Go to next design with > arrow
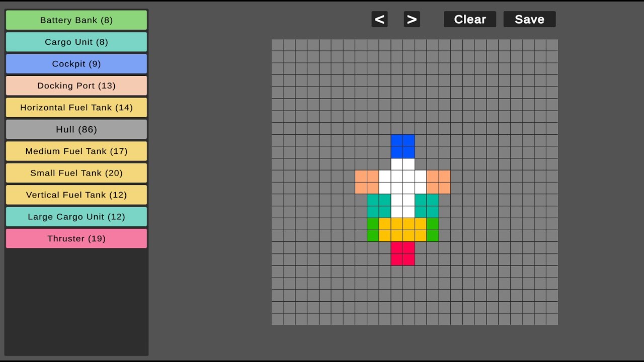The height and width of the screenshot is (362, 644). (412, 19)
